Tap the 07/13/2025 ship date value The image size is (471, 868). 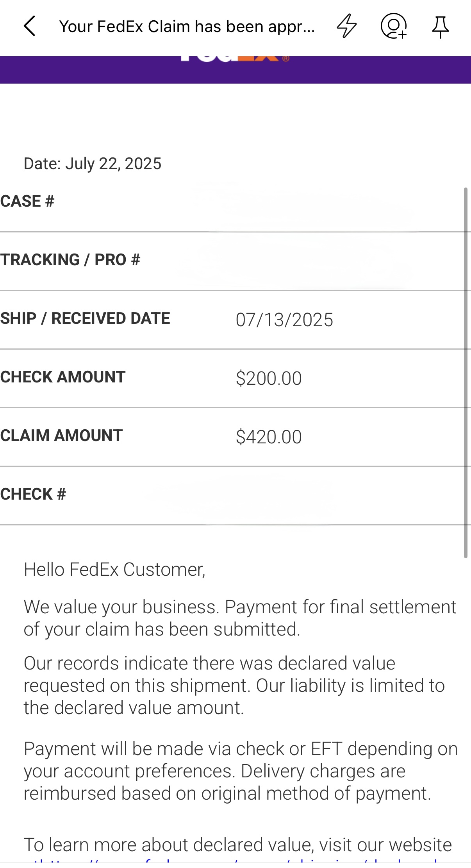(x=284, y=320)
